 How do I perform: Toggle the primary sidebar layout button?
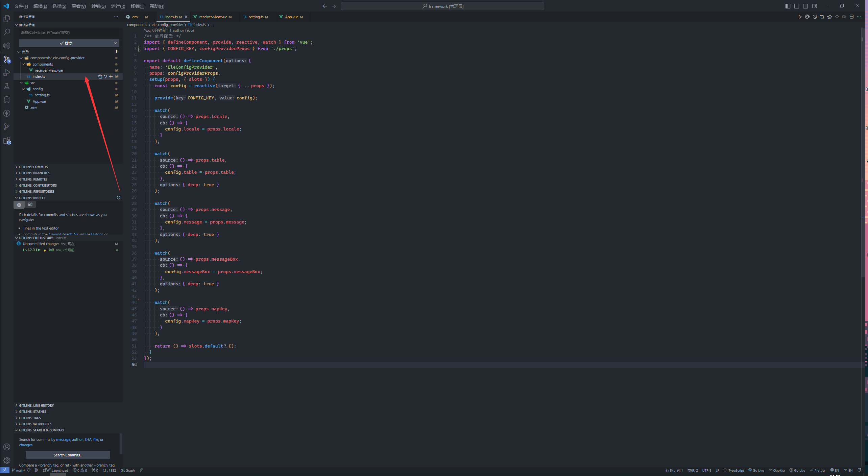point(788,6)
